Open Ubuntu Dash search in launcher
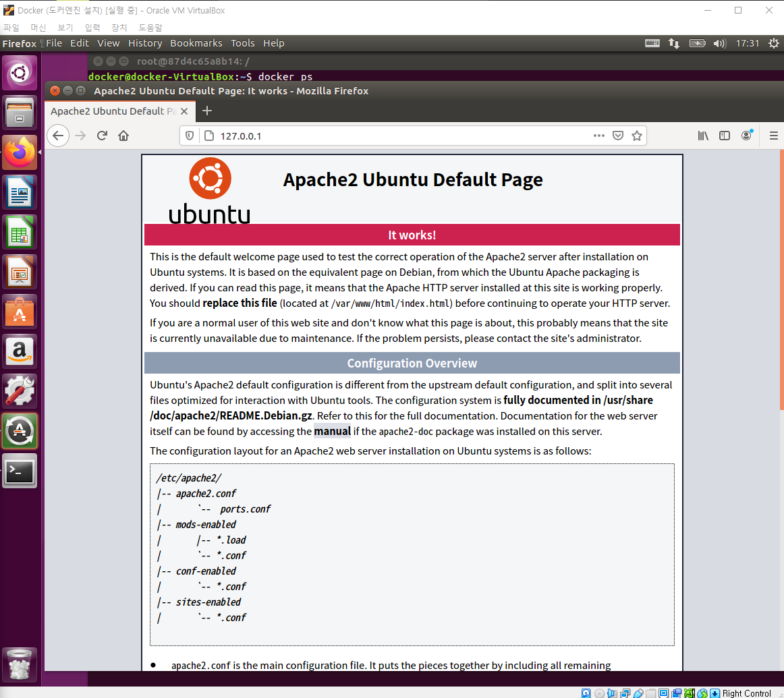Screen dimensions: 784x698 tap(20, 73)
